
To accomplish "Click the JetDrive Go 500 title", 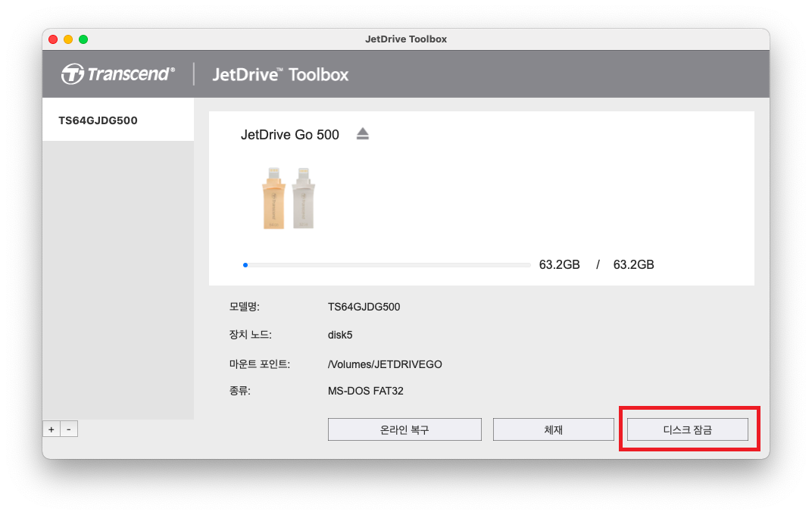I will (x=290, y=135).
